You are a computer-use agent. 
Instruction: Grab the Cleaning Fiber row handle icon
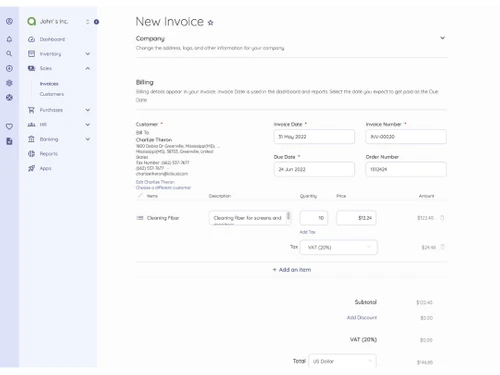pos(140,218)
